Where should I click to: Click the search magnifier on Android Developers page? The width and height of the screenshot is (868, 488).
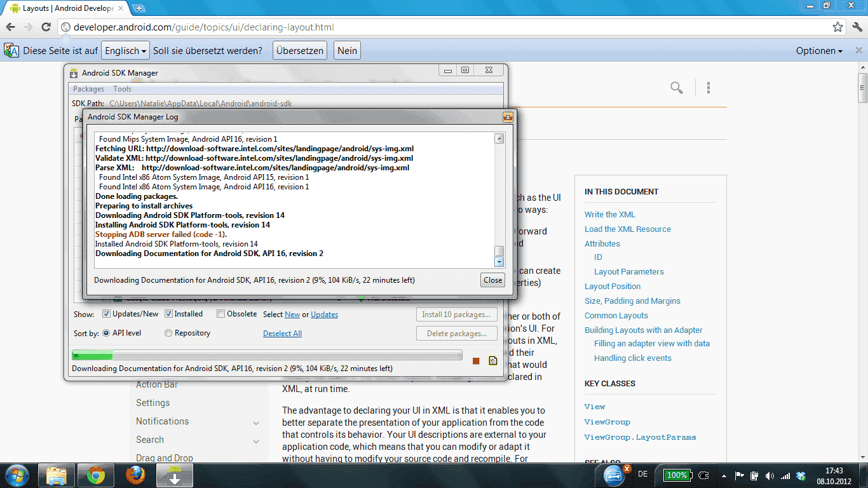point(677,88)
